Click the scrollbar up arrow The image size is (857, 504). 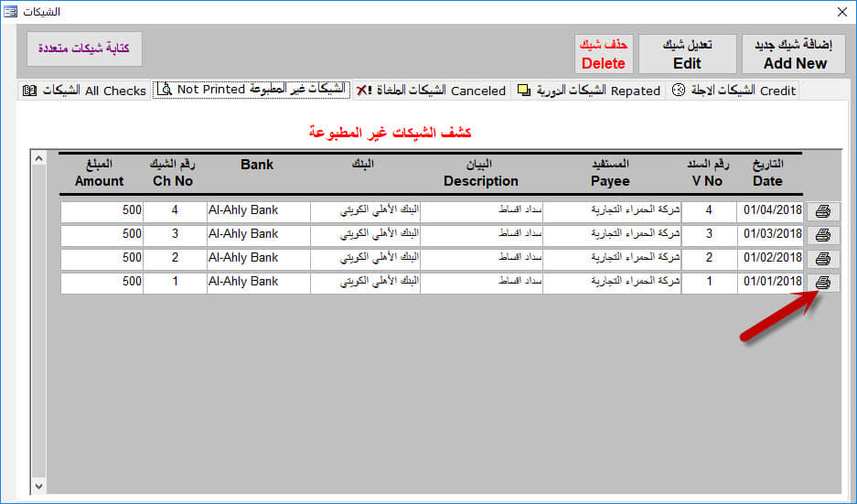tap(38, 158)
